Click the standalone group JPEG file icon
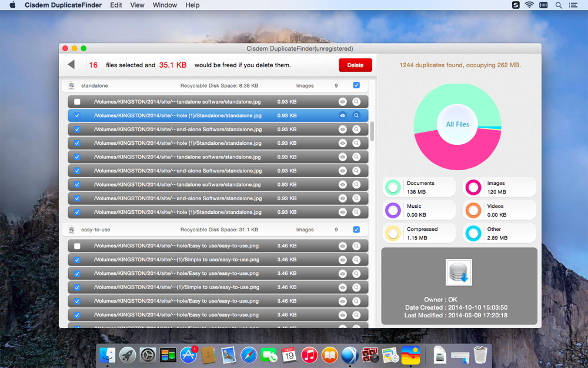The height and width of the screenshot is (368, 588). pyautogui.click(x=71, y=85)
